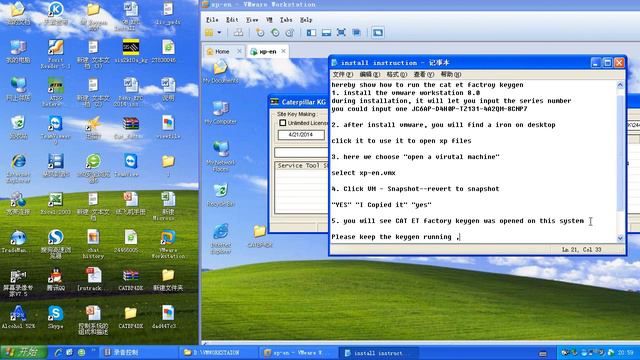Expand the power options dropdown arrow

[219, 33]
